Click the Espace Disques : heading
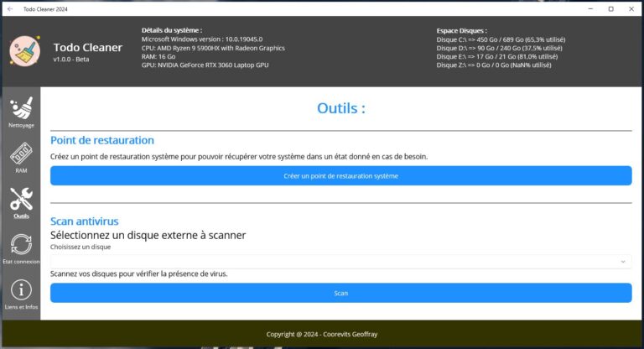644x349 pixels. click(x=462, y=30)
